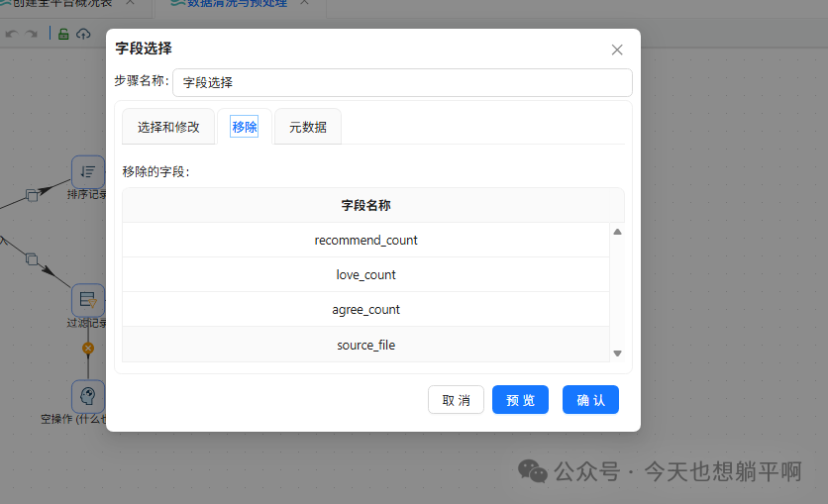Click the 预览 button

[520, 400]
